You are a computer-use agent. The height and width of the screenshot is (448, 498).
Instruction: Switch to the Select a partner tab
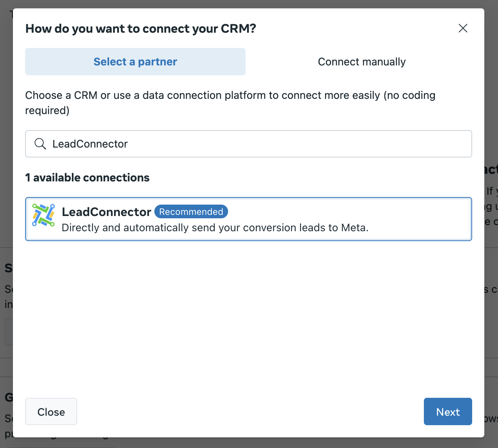[x=135, y=62]
